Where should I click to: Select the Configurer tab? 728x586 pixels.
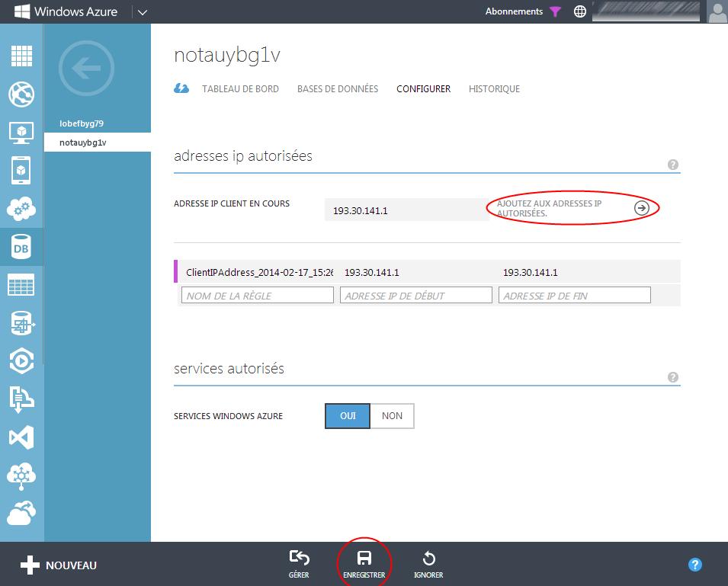coord(423,88)
